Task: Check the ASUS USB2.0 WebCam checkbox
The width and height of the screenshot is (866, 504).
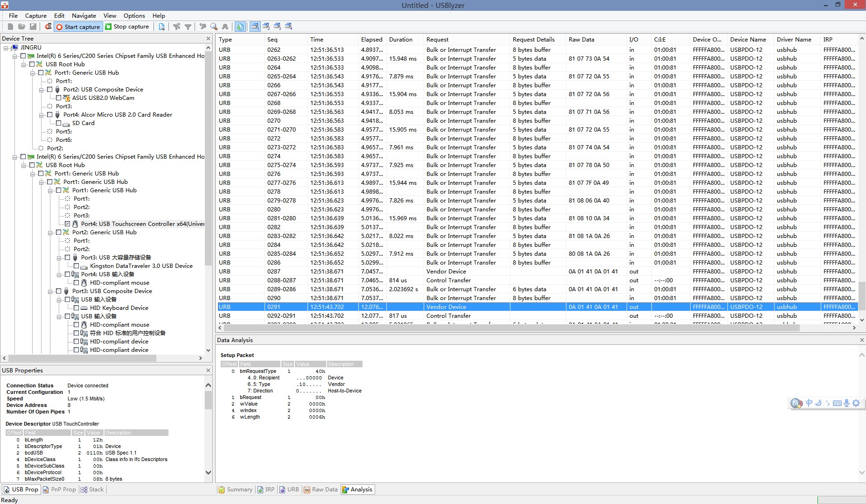Action: pyautogui.click(x=58, y=98)
